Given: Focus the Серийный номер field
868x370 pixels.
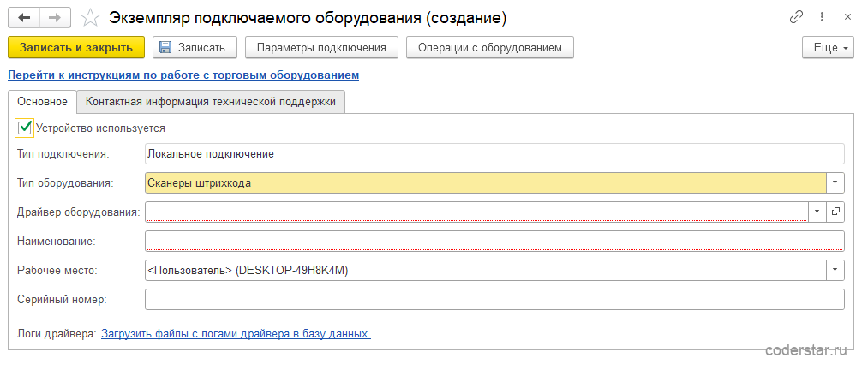Looking at the screenshot, I should [x=495, y=299].
